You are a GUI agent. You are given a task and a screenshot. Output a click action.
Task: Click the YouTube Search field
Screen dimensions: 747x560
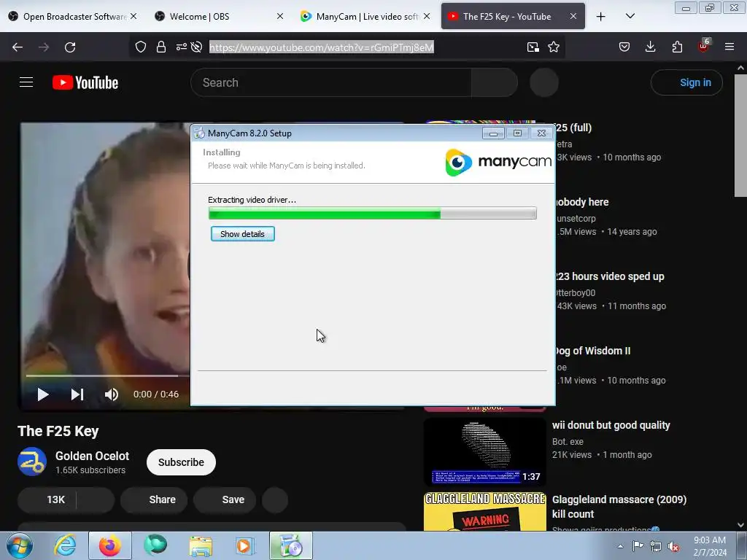(331, 82)
